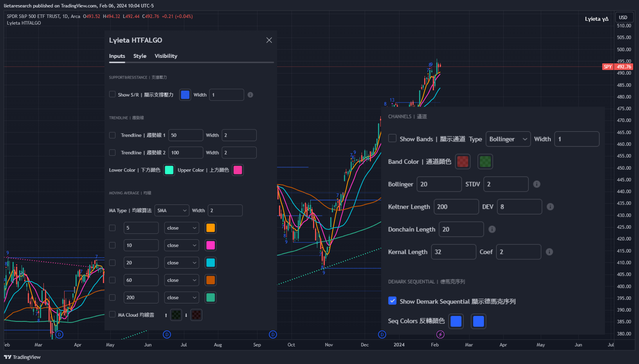Image resolution: width=639 pixels, height=364 pixels.
Task: Click the dividend D marker near July
Action: click(167, 334)
